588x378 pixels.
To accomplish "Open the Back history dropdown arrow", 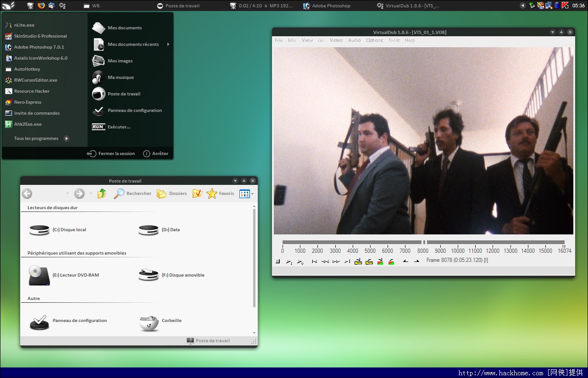I will coord(68,194).
